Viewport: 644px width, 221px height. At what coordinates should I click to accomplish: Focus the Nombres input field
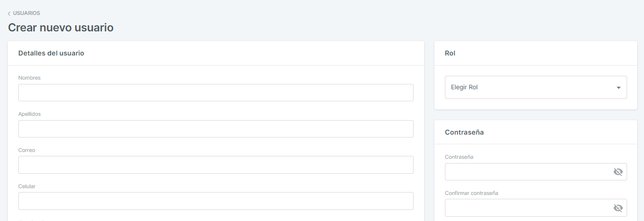tap(215, 93)
